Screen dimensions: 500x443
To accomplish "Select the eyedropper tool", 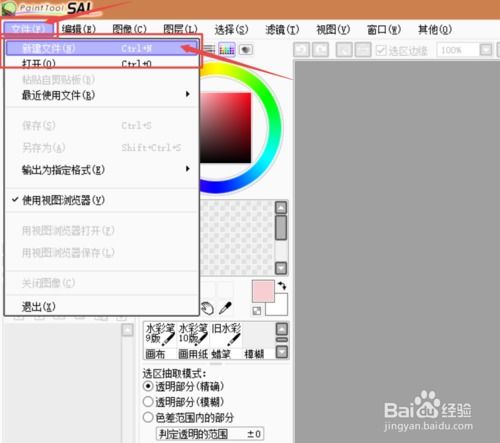I will [x=225, y=308].
